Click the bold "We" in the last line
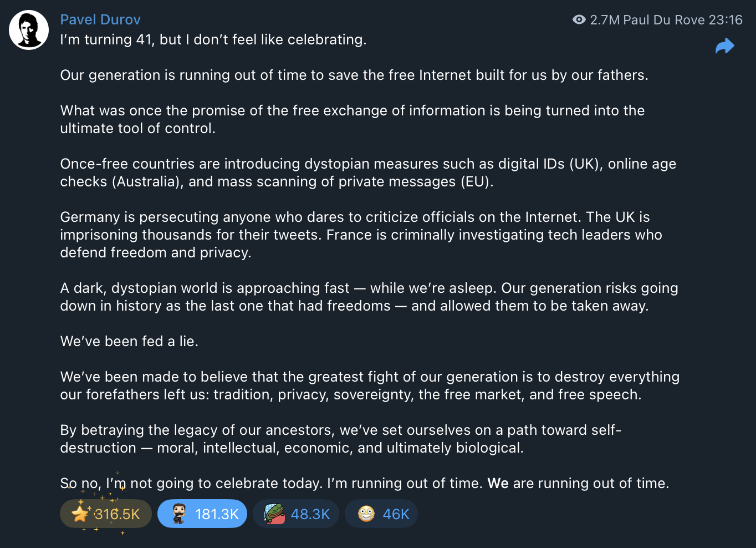This screenshot has height=548, width=756. click(x=498, y=483)
